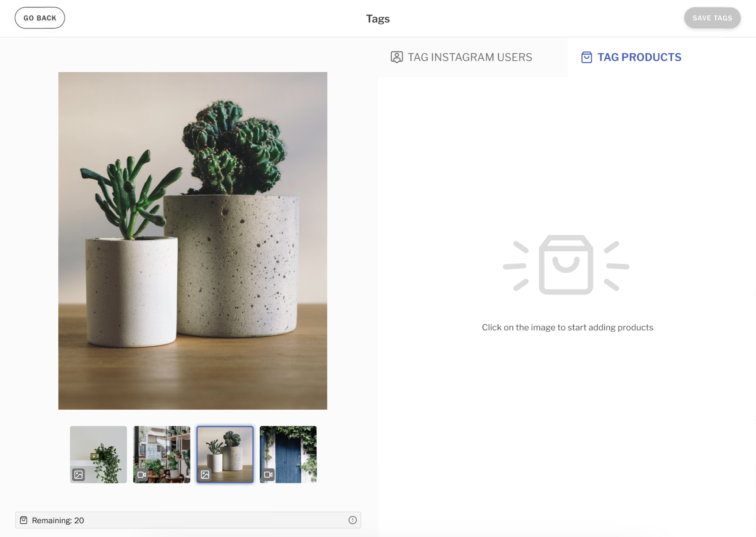Select the hanging plant thumbnail
Viewport: 756px width, 537px height.
point(98,454)
